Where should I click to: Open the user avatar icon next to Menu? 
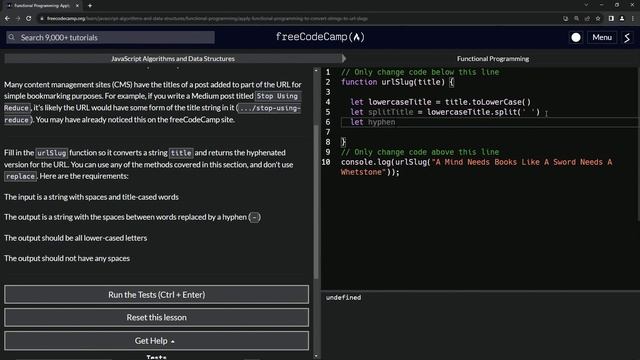point(627,38)
